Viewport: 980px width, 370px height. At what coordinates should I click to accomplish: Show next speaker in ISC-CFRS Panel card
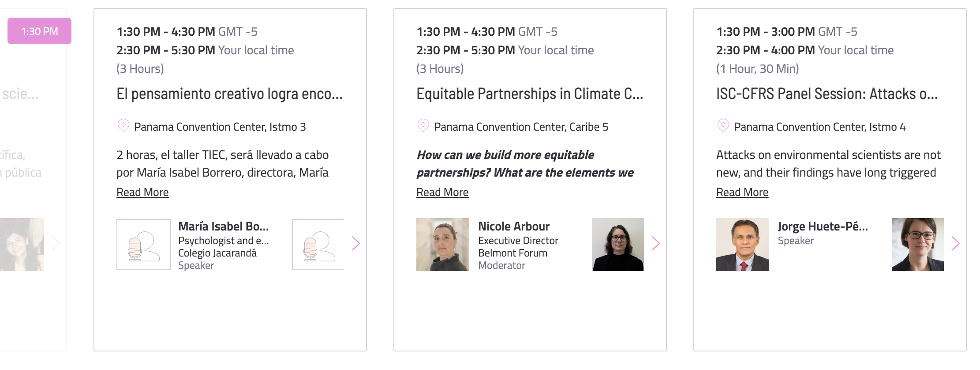point(956,243)
